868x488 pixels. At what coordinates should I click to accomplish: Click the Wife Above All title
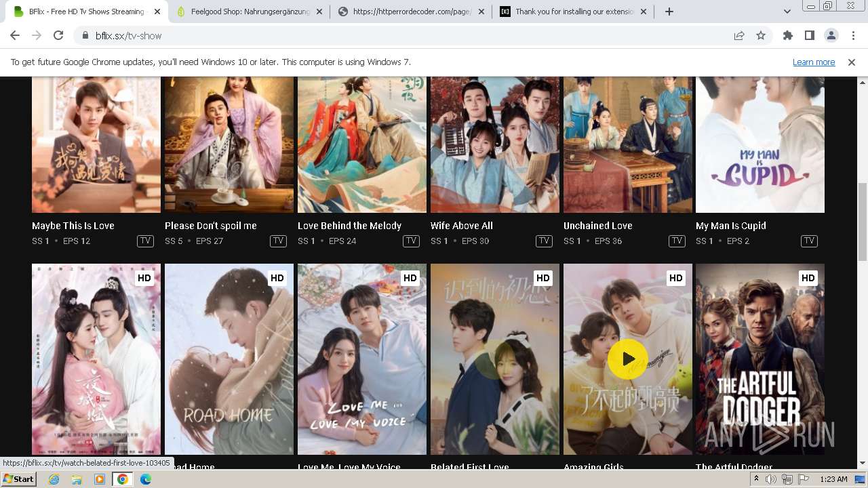coord(462,226)
